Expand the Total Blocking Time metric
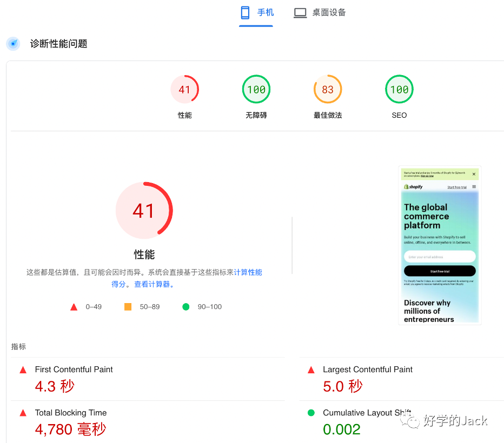The width and height of the screenshot is (504, 443). pos(70,413)
